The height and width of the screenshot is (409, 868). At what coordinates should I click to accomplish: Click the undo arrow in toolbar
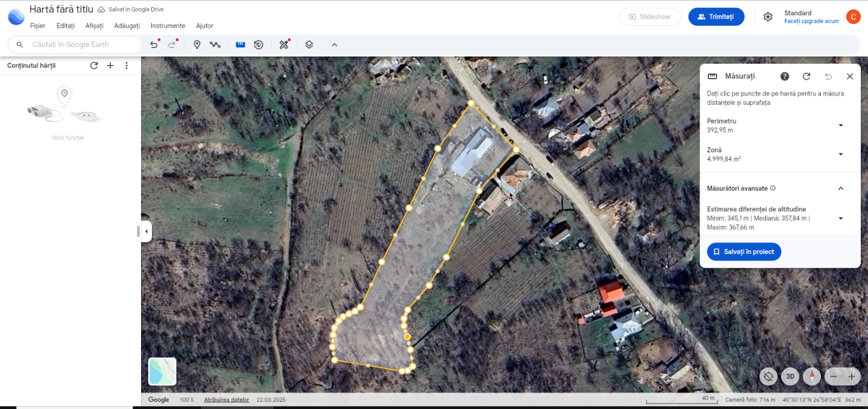pos(154,44)
